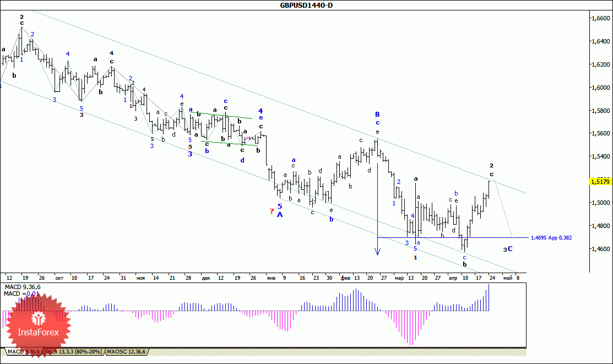Image resolution: width=613 pixels, height=364 pixels.
Task: Switch to the MACD 9,36,6 tab
Action: tap(24, 352)
